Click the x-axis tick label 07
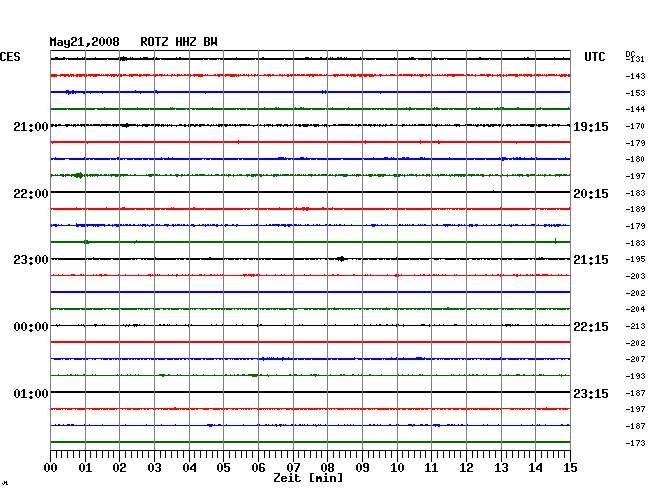The width and height of the screenshot is (650, 494). (x=293, y=468)
